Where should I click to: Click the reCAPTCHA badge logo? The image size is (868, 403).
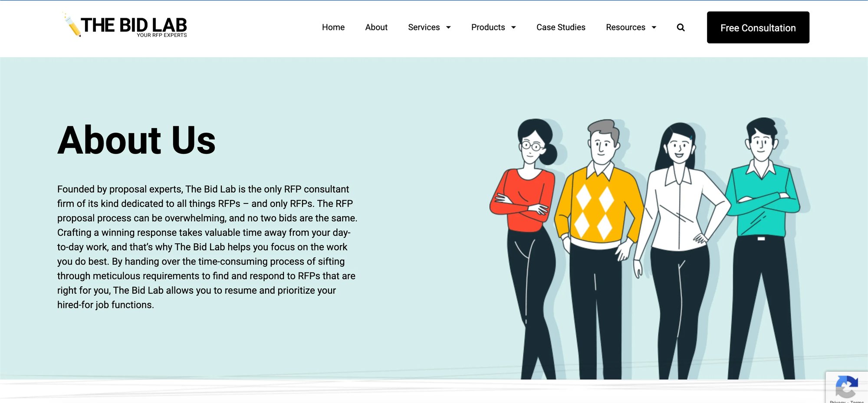pyautogui.click(x=846, y=386)
